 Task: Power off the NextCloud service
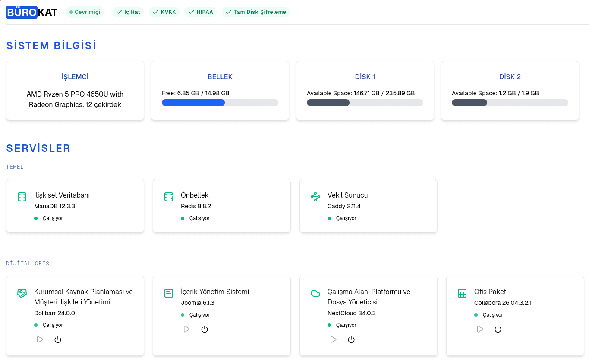351,339
